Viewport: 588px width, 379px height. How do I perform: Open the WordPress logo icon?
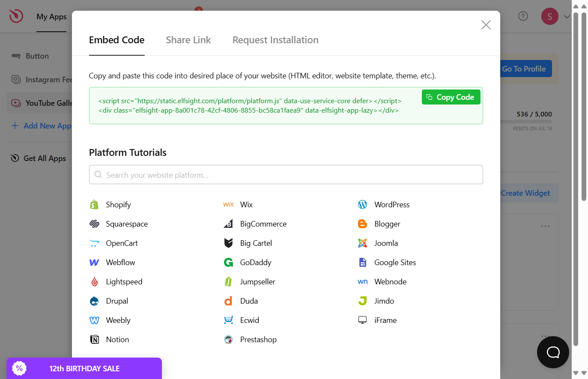[x=362, y=205]
